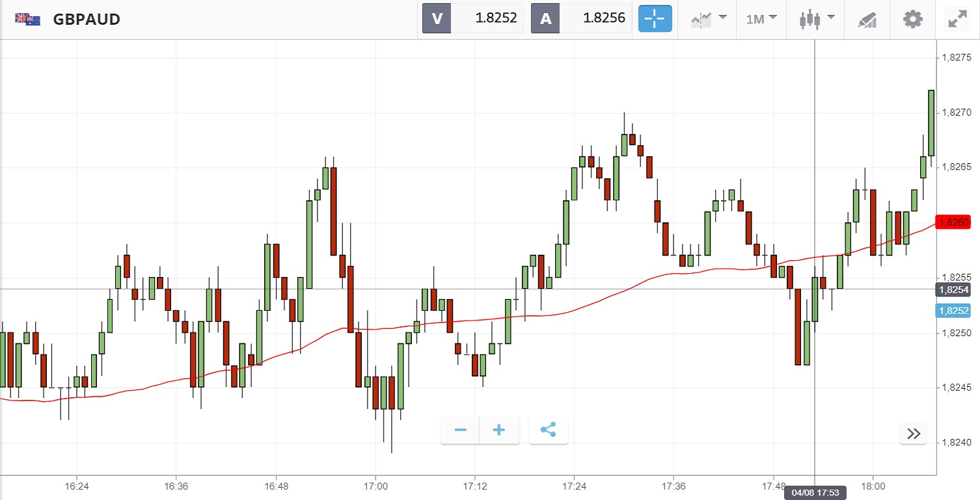Toggle the crosshair cursor button
This screenshot has height=500, width=980.
[655, 19]
